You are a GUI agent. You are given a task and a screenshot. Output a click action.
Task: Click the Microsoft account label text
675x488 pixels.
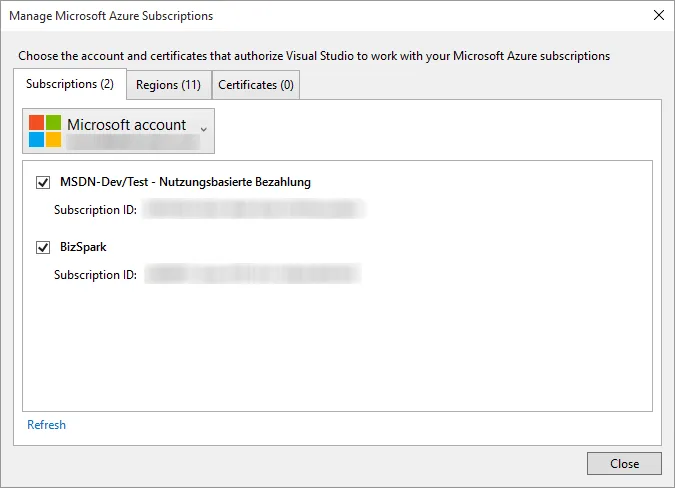click(x=126, y=125)
